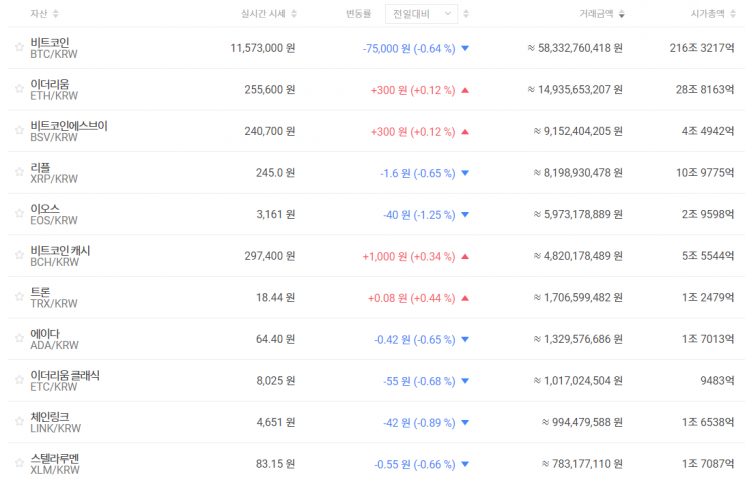Image resolution: width=745 pixels, height=482 pixels.
Task: Open the 비트코인 BTC/KRW asset
Action: click(x=54, y=48)
